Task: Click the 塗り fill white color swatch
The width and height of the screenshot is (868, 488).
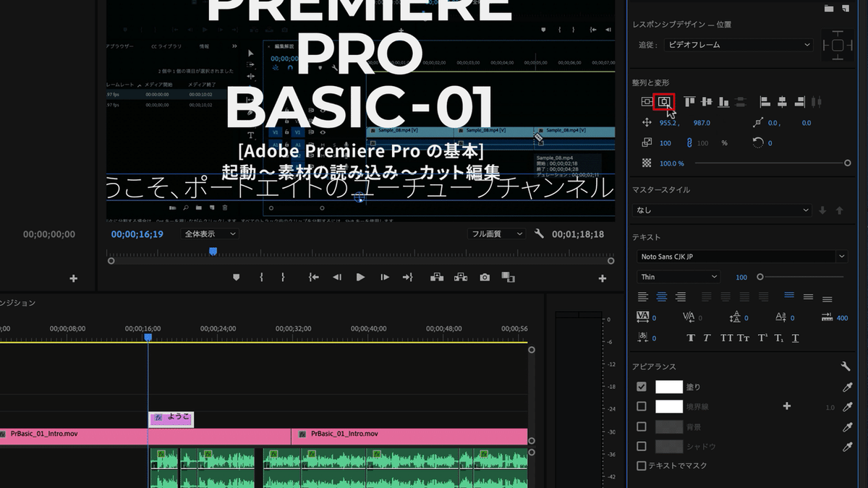Action: 669,387
